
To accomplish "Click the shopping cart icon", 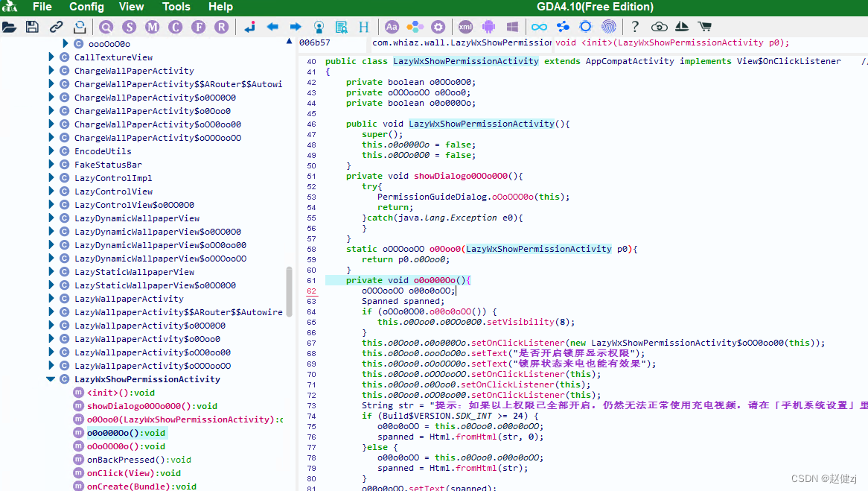I will (705, 27).
